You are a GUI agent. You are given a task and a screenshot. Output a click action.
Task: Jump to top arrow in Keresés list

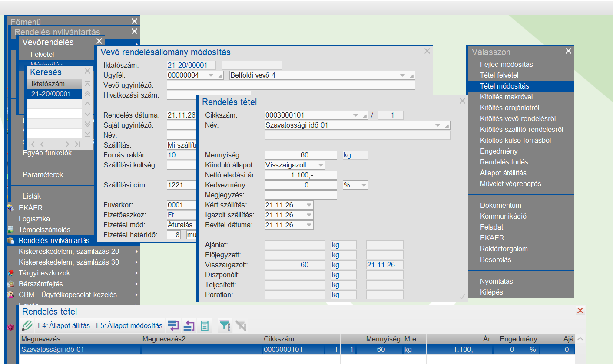87,84
